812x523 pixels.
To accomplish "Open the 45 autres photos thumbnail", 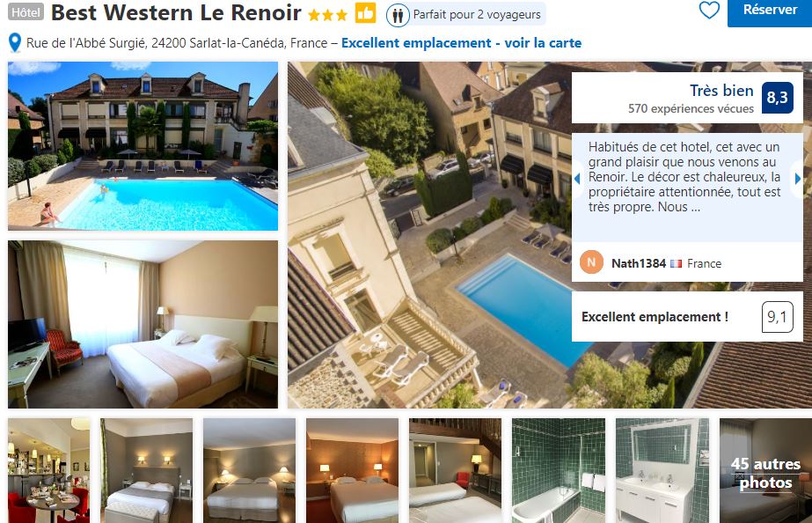I will 765,471.
